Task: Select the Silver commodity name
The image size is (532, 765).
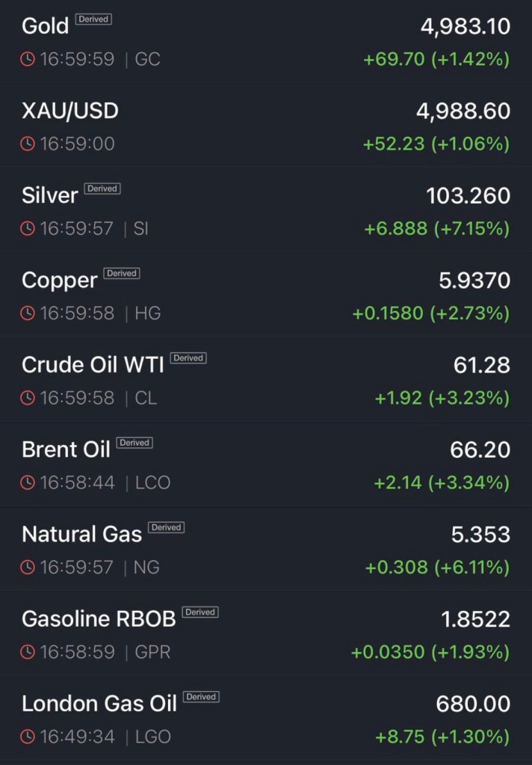Action: click(50, 196)
